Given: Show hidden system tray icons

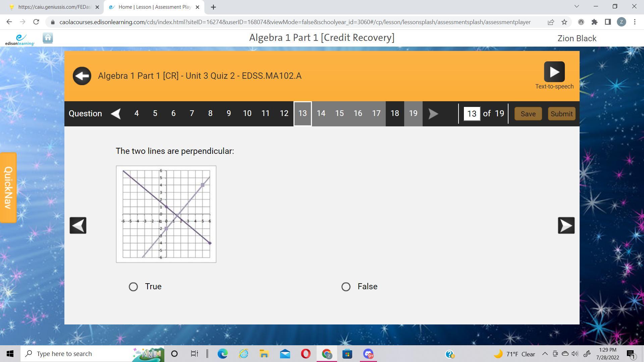Looking at the screenshot, I should pyautogui.click(x=545, y=354).
